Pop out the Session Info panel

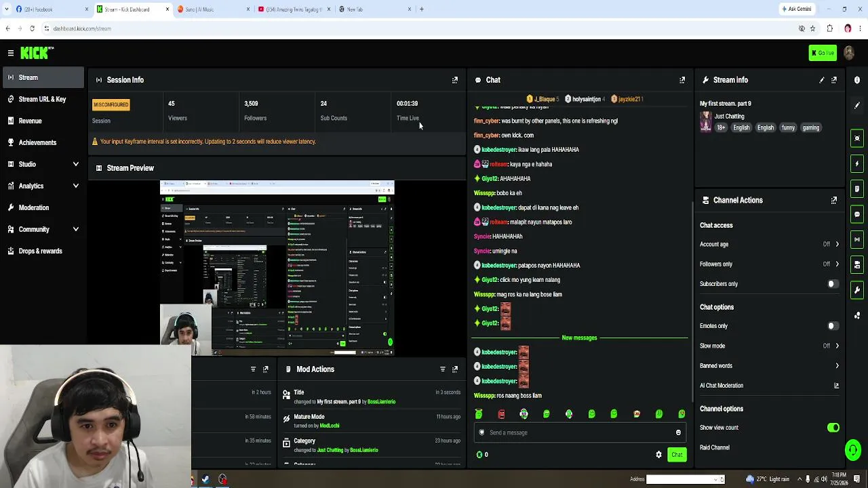[455, 80]
